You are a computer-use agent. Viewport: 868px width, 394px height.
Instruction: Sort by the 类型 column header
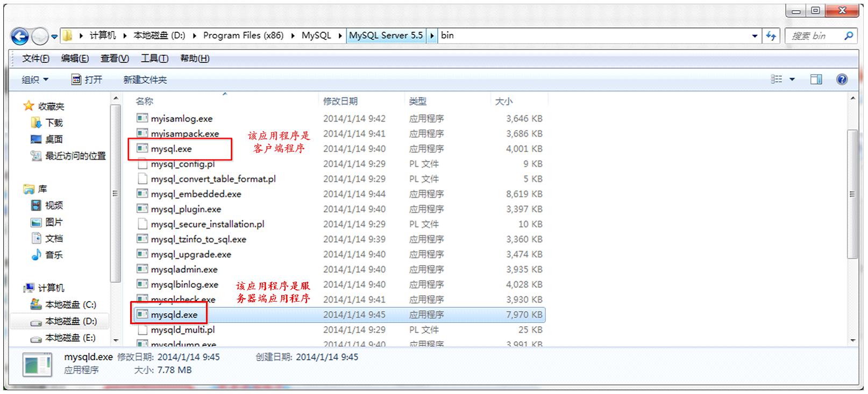click(417, 101)
